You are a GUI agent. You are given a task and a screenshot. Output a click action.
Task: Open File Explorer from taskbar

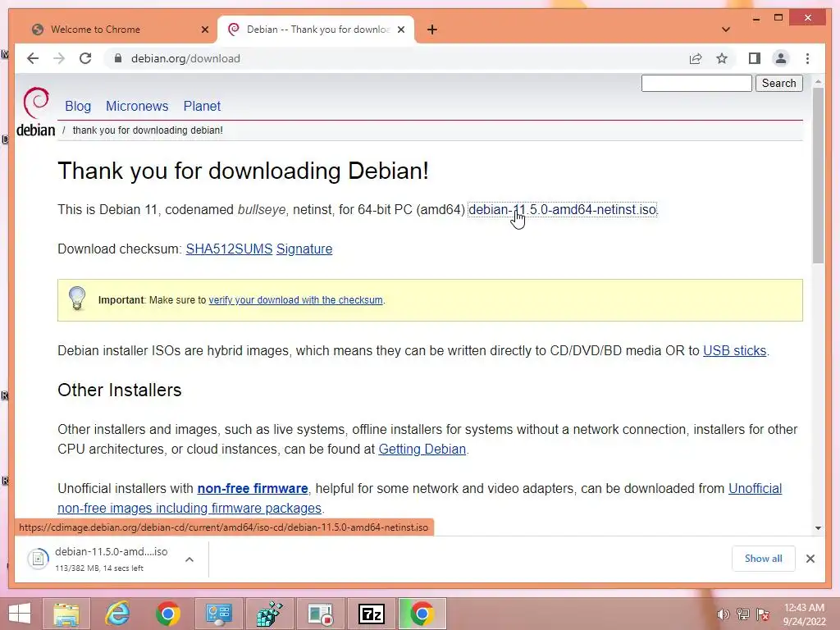66,614
